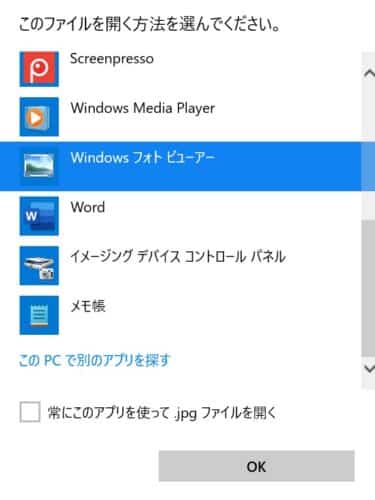This screenshot has height=500, width=375.
Task: Click the メモ帳 label text
Action: click(88, 306)
